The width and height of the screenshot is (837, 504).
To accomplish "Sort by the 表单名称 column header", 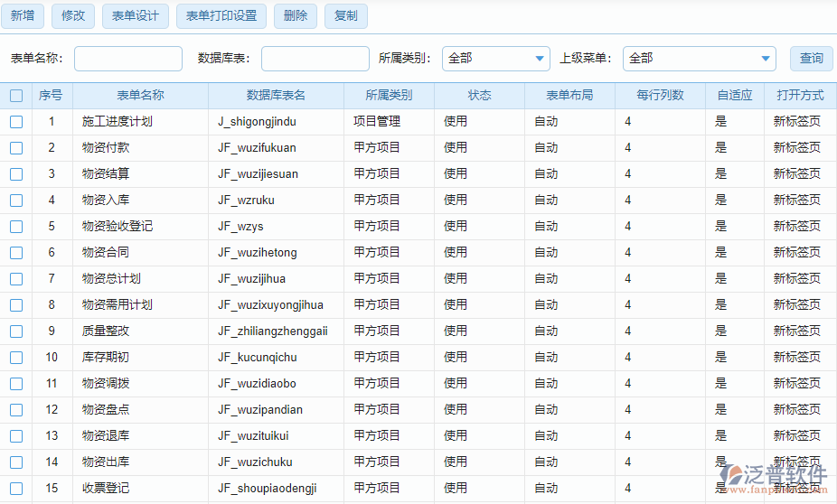I will coord(140,96).
